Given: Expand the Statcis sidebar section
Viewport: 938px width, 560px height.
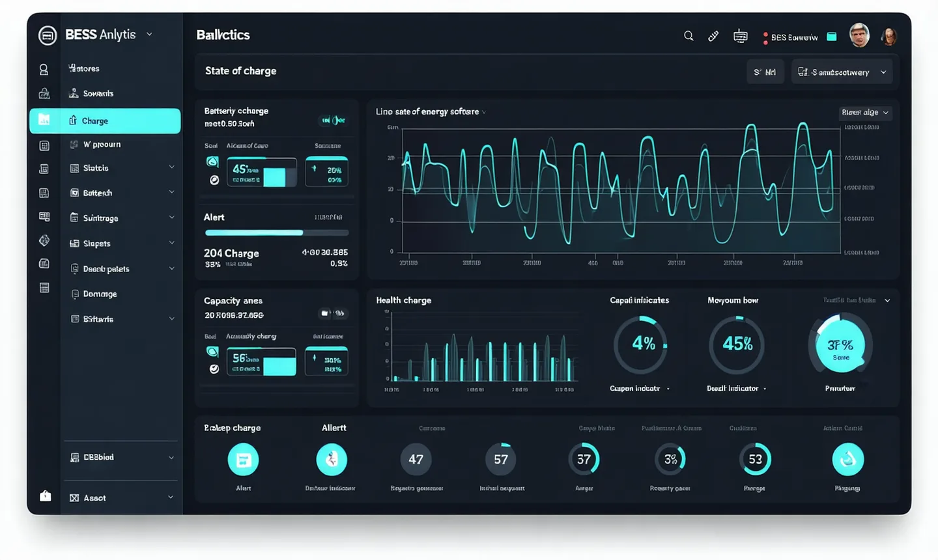Looking at the screenshot, I should [171, 167].
